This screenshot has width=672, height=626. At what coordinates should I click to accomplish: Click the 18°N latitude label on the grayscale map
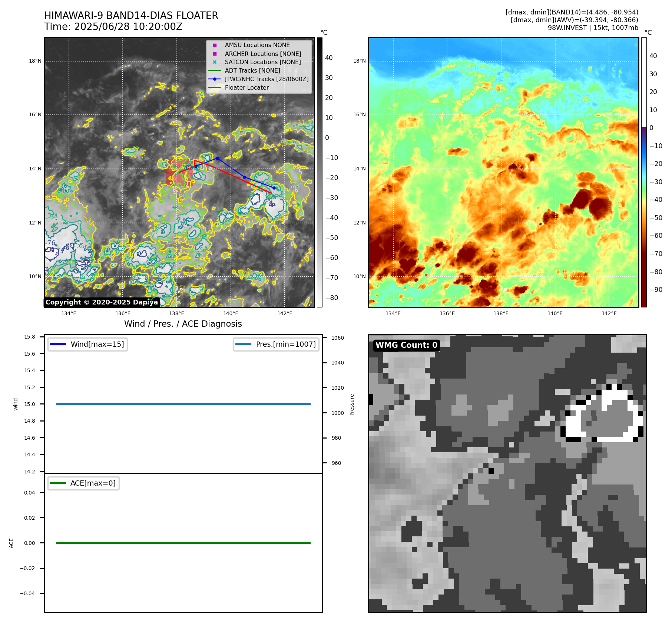coord(35,61)
